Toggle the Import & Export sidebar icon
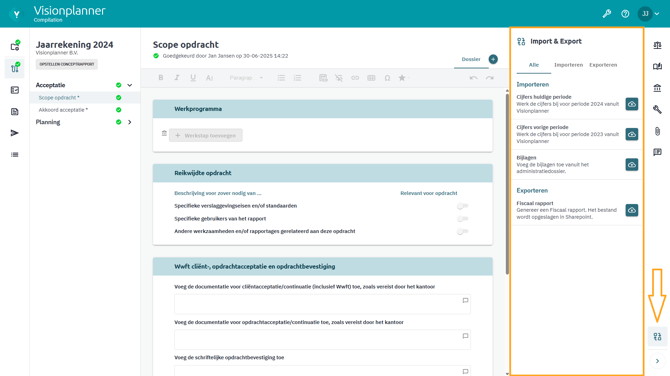Screen dimensions: 670x376 click(657, 337)
